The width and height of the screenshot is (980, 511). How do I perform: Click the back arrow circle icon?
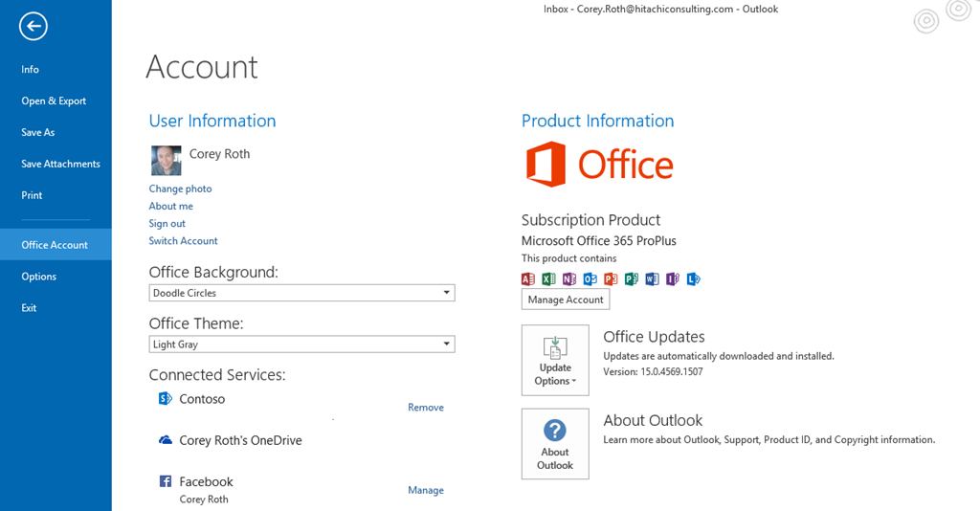coord(33,26)
